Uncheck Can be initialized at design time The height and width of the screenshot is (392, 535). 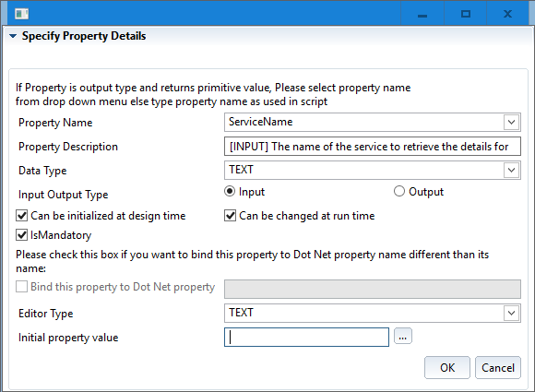coord(22,216)
